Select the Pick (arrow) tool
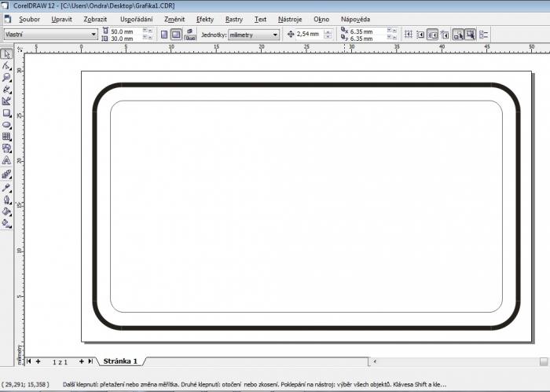This screenshot has width=550, height=392. tap(6, 54)
